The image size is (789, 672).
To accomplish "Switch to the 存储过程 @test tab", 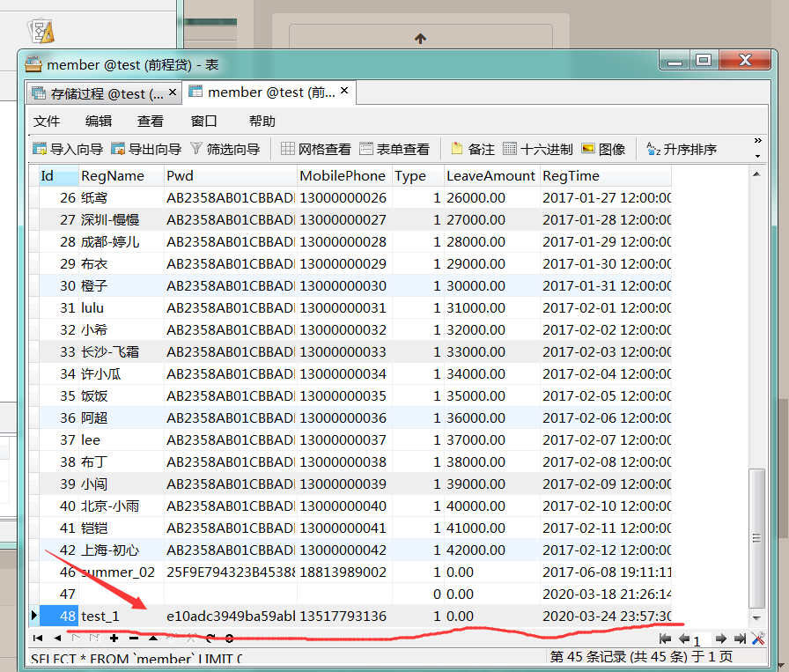I will coord(98,92).
